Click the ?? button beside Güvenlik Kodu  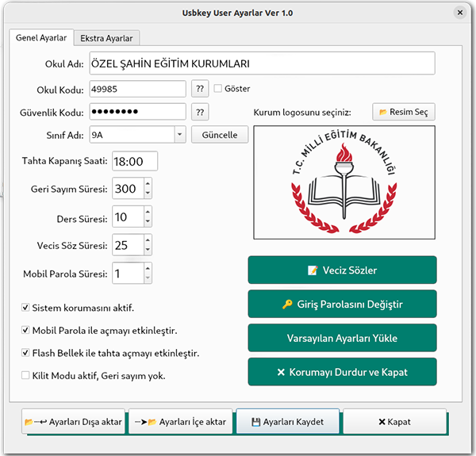[201, 112]
